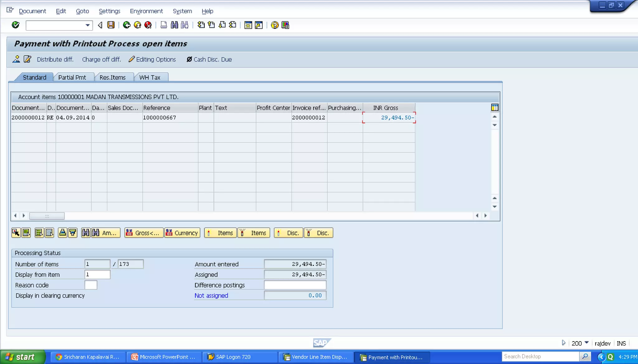Click the Reason code input field
Image resolution: width=638 pixels, height=364 pixels.
pyautogui.click(x=91, y=285)
